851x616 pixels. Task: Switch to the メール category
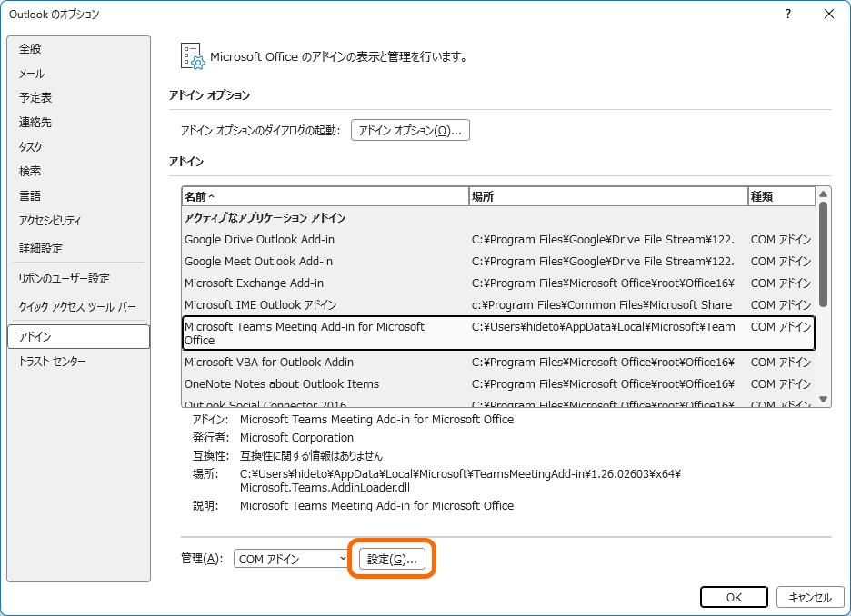click(x=33, y=73)
